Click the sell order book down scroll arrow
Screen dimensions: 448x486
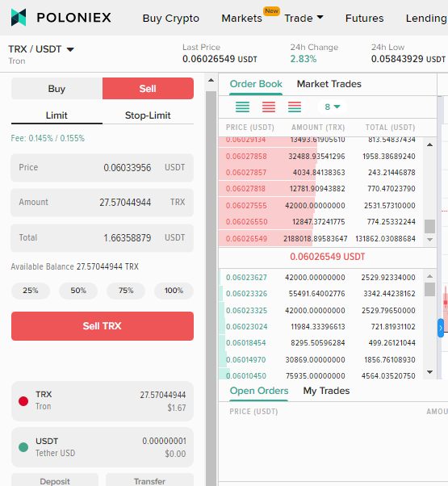point(429,240)
